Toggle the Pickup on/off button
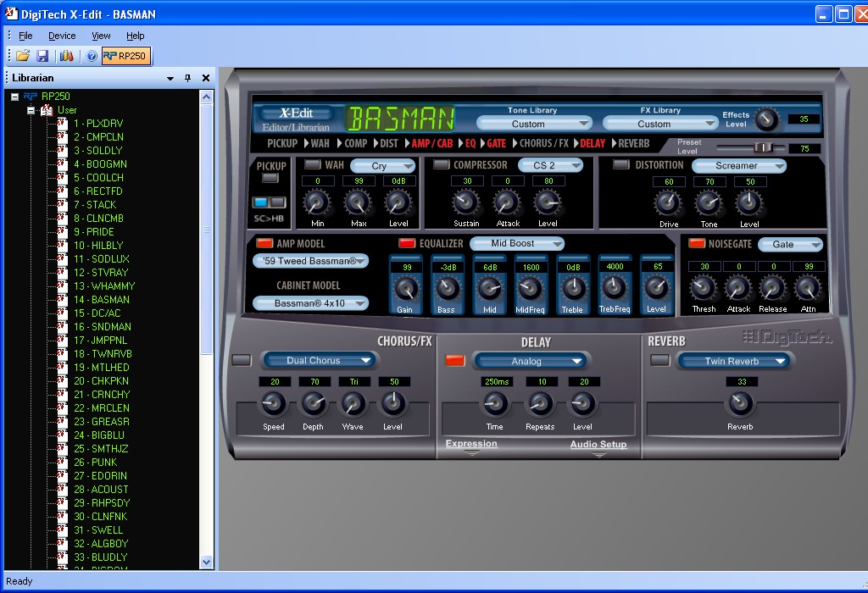868x593 pixels. click(x=270, y=178)
